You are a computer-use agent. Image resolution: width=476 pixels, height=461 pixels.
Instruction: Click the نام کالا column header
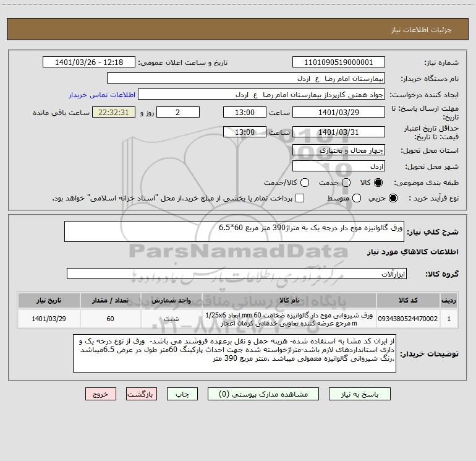click(x=289, y=300)
